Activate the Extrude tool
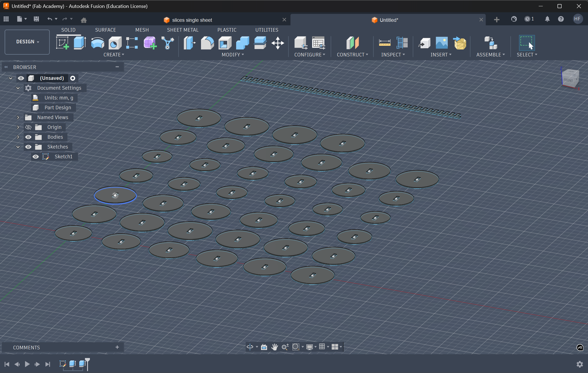 (x=80, y=43)
